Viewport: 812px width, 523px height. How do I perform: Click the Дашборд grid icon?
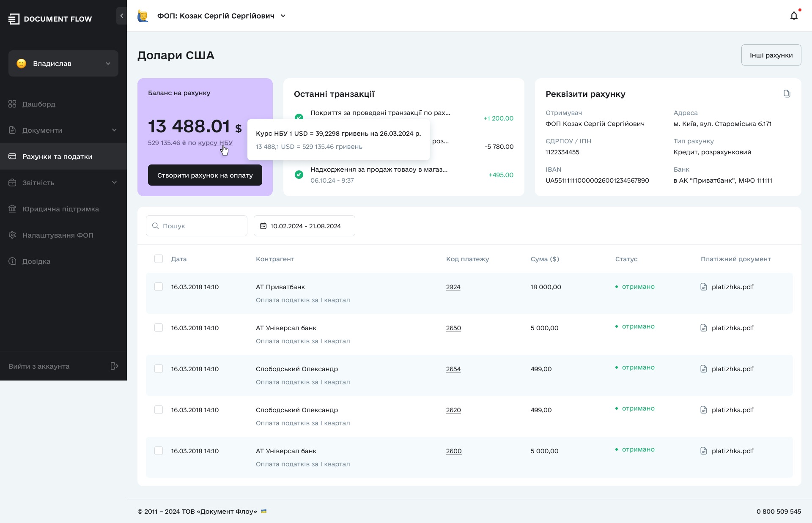click(x=12, y=104)
